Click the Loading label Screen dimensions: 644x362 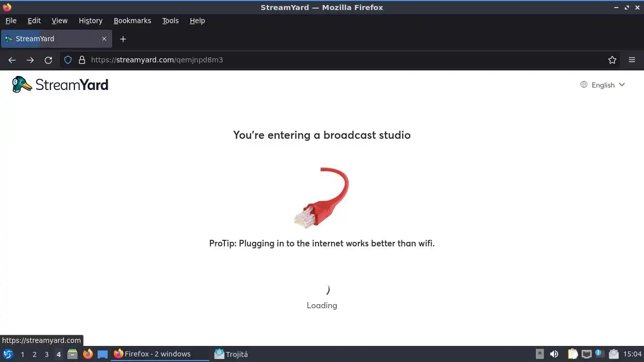tap(322, 305)
